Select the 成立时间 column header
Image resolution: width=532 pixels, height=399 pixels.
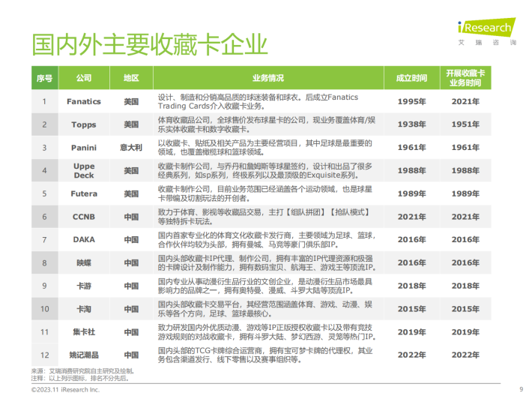[411, 78]
